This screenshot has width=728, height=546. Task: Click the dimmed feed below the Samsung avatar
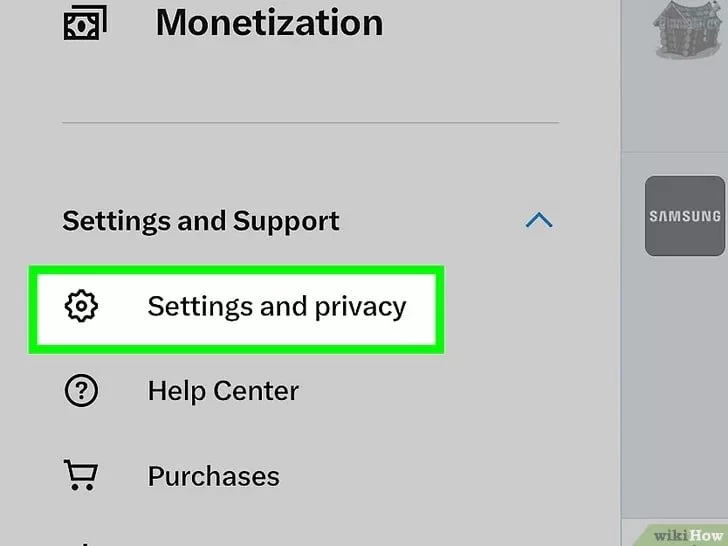(675, 380)
